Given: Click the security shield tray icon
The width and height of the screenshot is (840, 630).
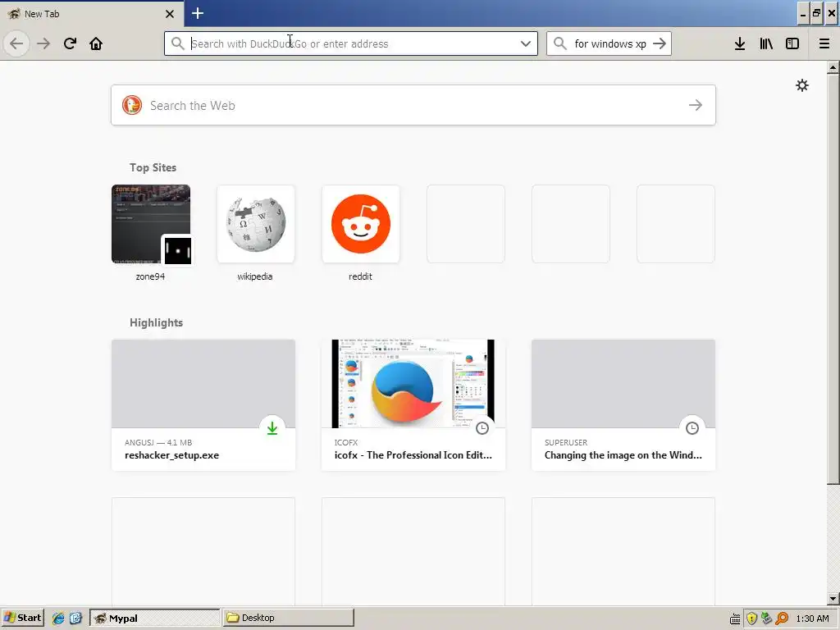Looking at the screenshot, I should point(751,619).
